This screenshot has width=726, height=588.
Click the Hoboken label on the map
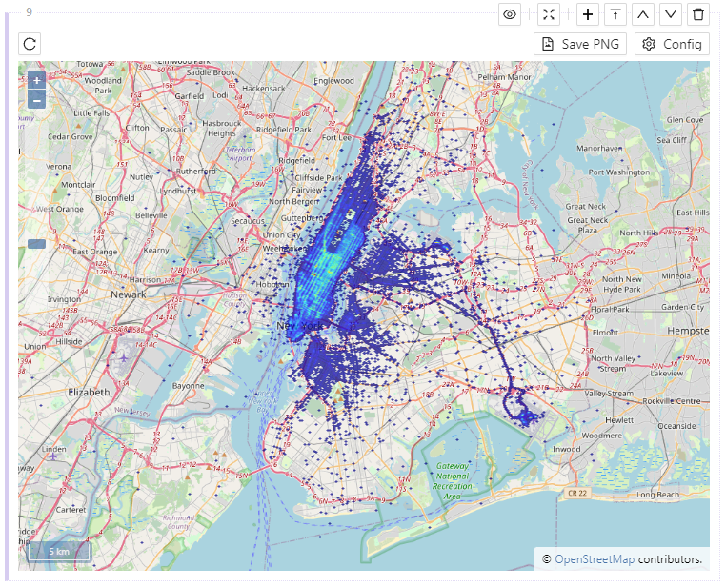coord(272,284)
